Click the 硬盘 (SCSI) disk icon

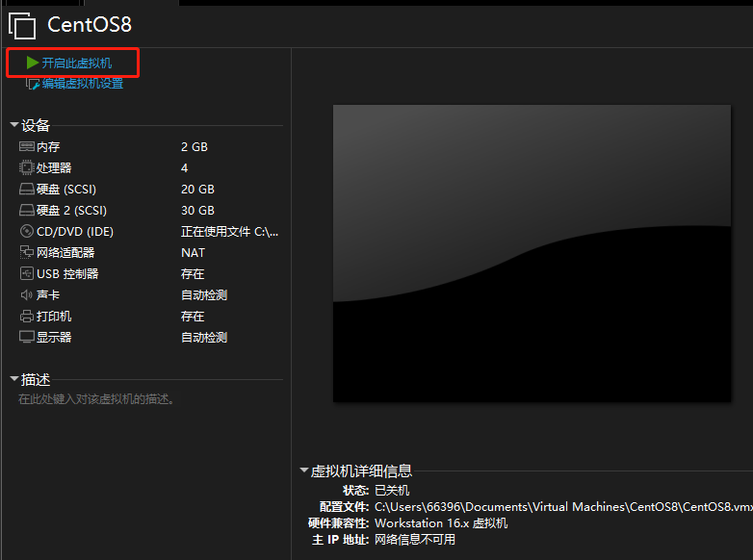pos(26,189)
